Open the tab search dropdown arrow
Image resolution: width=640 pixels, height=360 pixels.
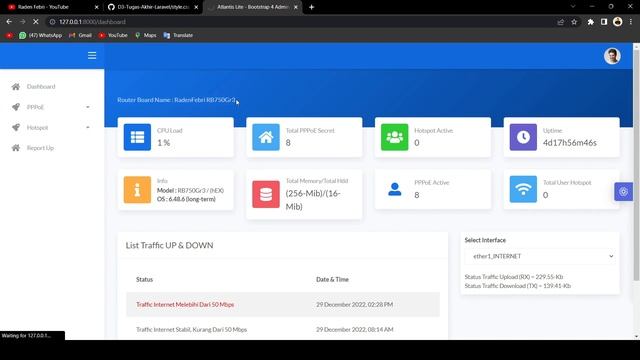tap(573, 7)
